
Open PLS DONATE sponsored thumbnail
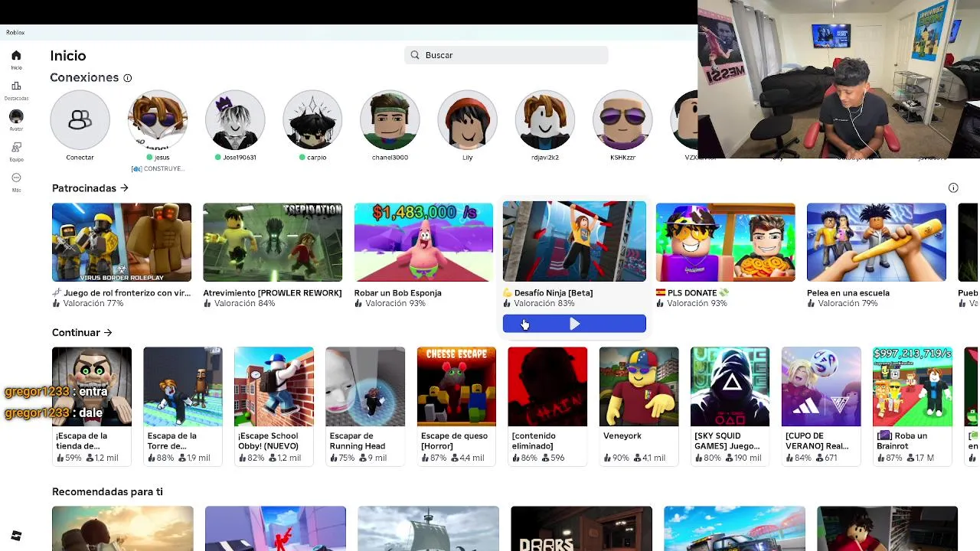(725, 243)
